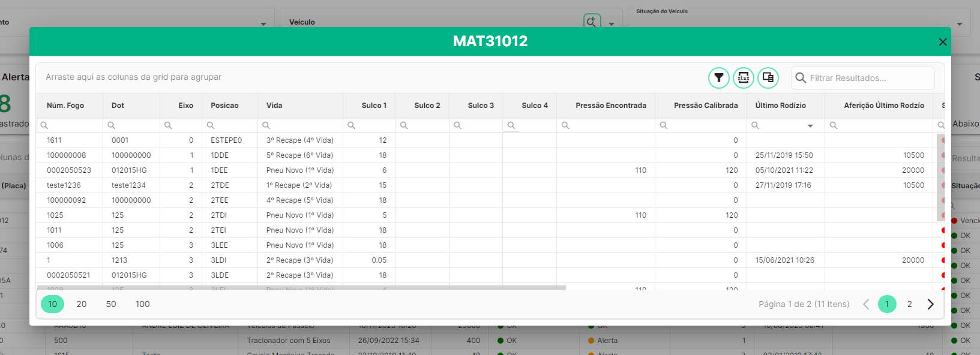
Task: Select the cell 0002050523
Action: pyautogui.click(x=69, y=170)
